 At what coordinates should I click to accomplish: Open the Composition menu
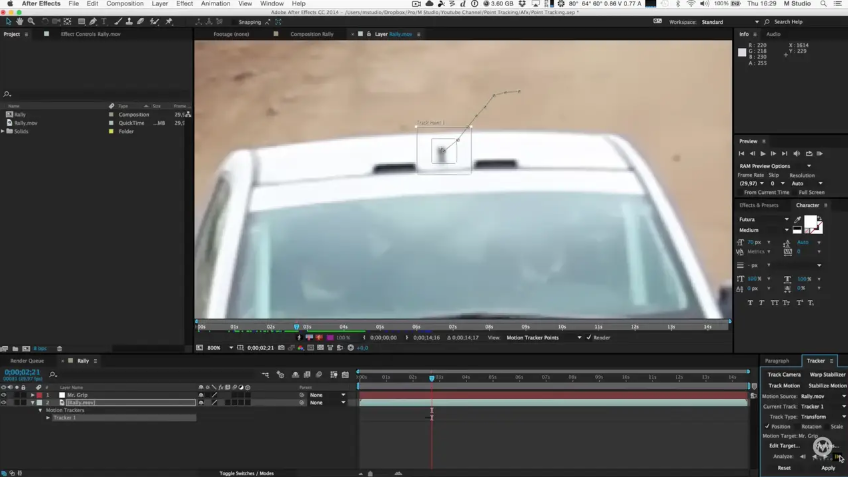125,4
